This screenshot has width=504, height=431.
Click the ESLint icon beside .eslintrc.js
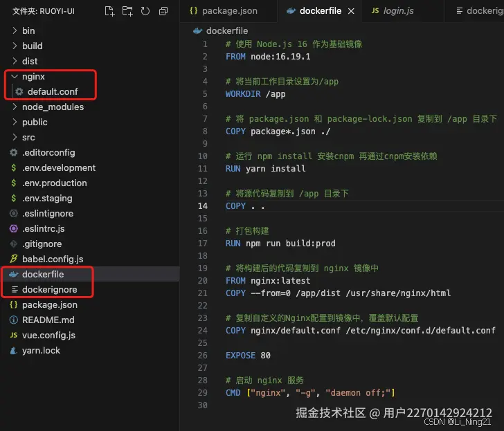click(x=14, y=229)
